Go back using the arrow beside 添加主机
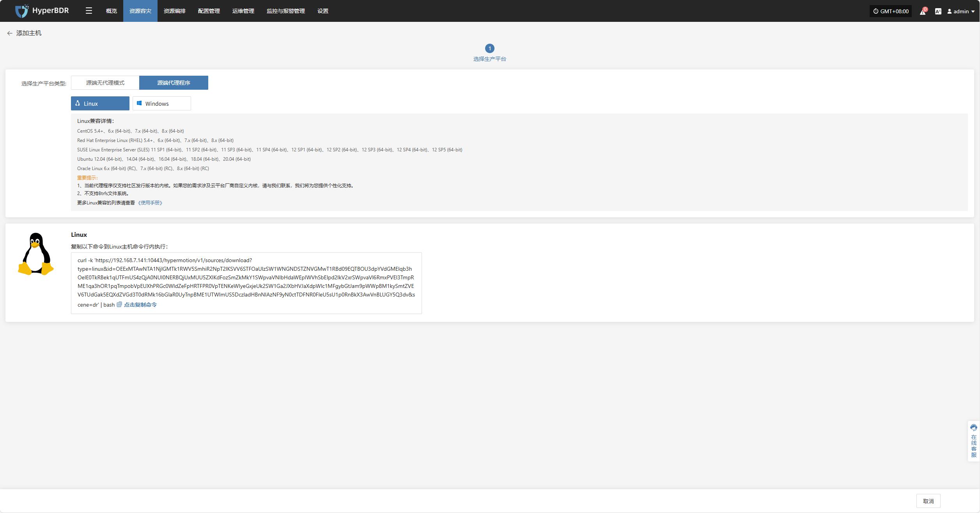 10,33
